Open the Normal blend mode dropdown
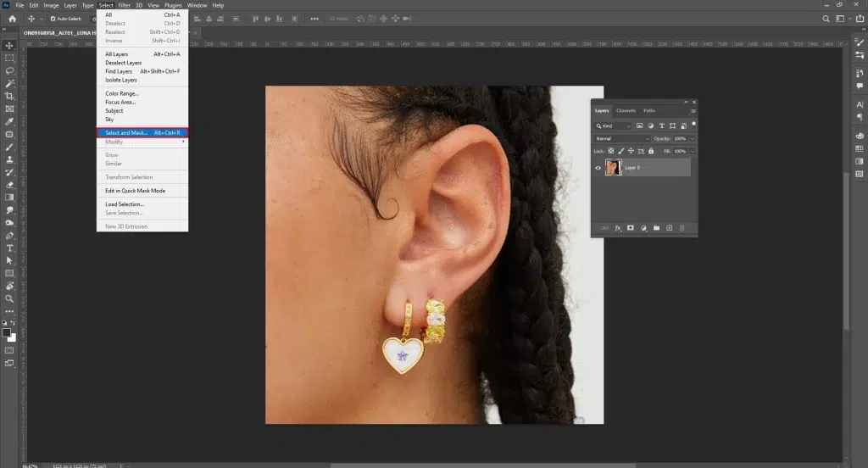868x468 pixels. [621, 138]
